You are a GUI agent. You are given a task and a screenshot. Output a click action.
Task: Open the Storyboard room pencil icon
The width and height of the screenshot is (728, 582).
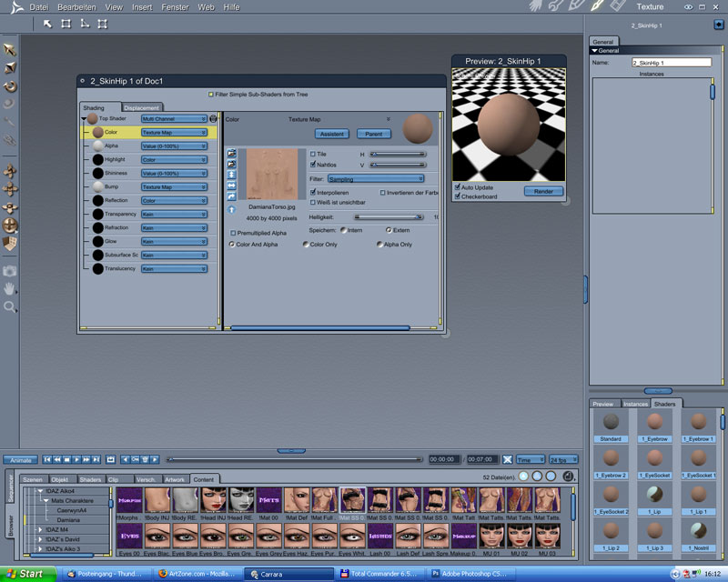click(576, 6)
